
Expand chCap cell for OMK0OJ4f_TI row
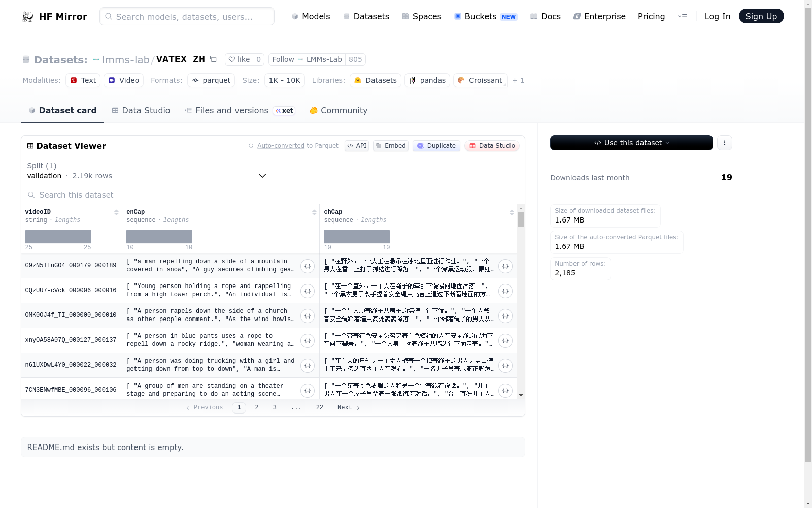(505, 316)
